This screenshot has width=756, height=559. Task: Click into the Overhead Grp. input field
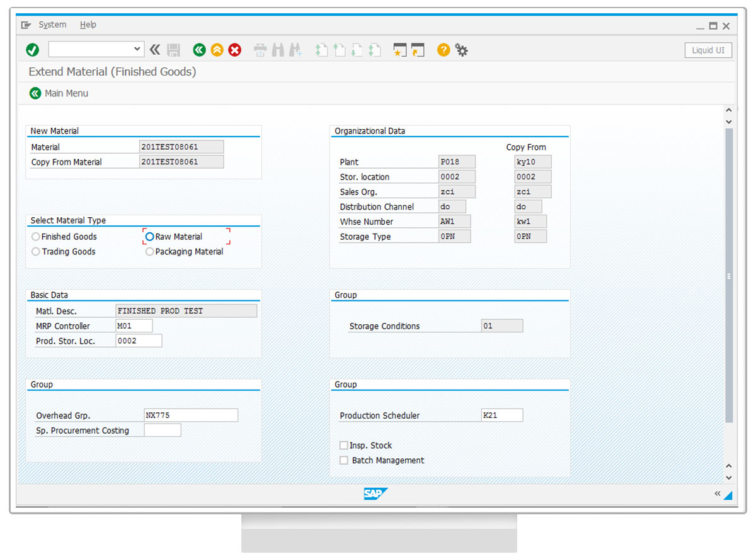coord(191,415)
